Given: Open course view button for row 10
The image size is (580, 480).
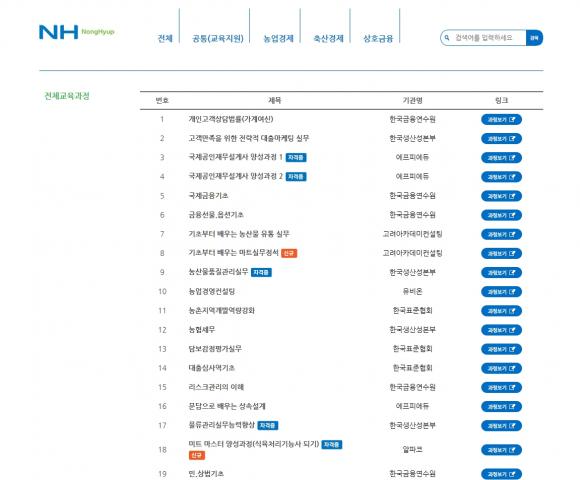Looking at the screenshot, I should tap(501, 292).
